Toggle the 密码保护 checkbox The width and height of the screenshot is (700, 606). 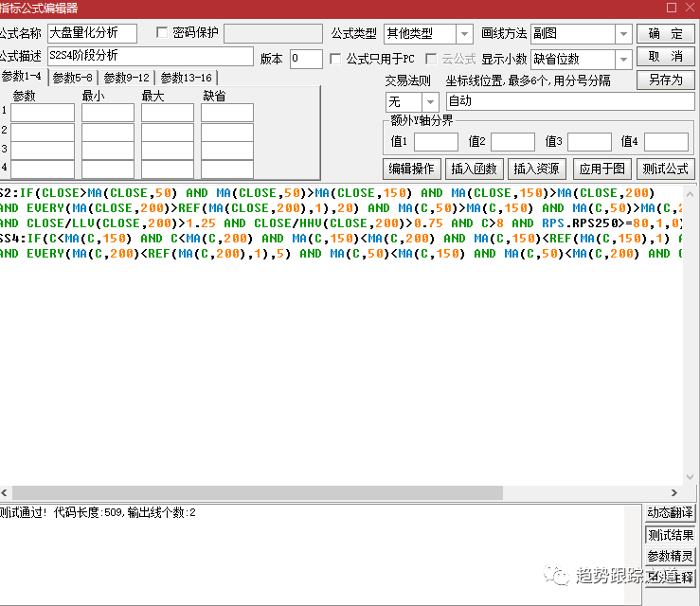[x=162, y=33]
